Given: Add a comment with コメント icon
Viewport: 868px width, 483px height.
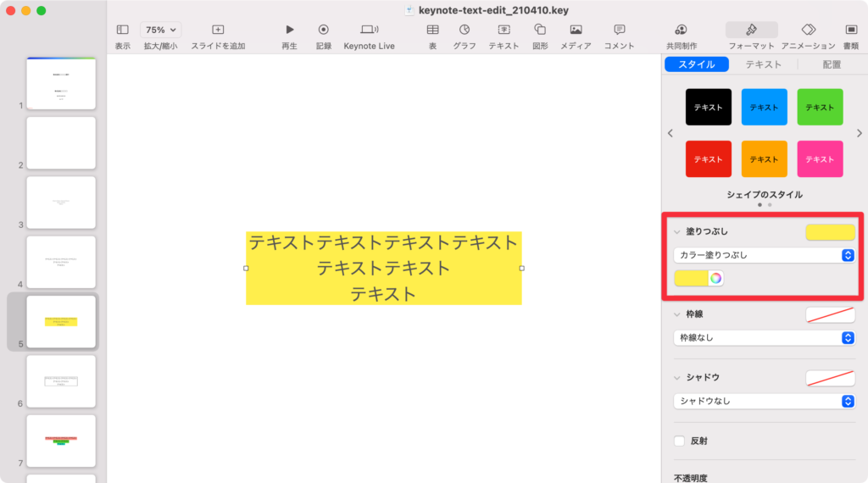Looking at the screenshot, I should pyautogui.click(x=619, y=30).
